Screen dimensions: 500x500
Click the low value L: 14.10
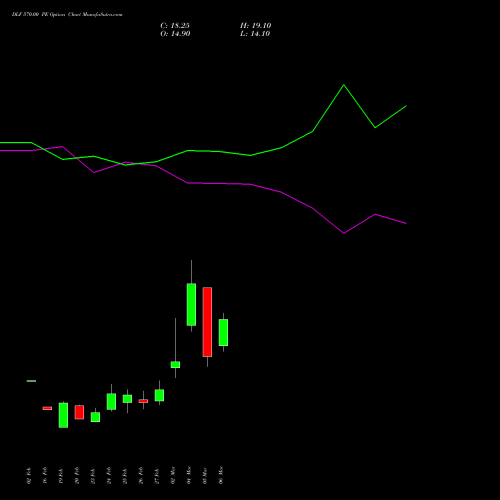pyautogui.click(x=255, y=34)
